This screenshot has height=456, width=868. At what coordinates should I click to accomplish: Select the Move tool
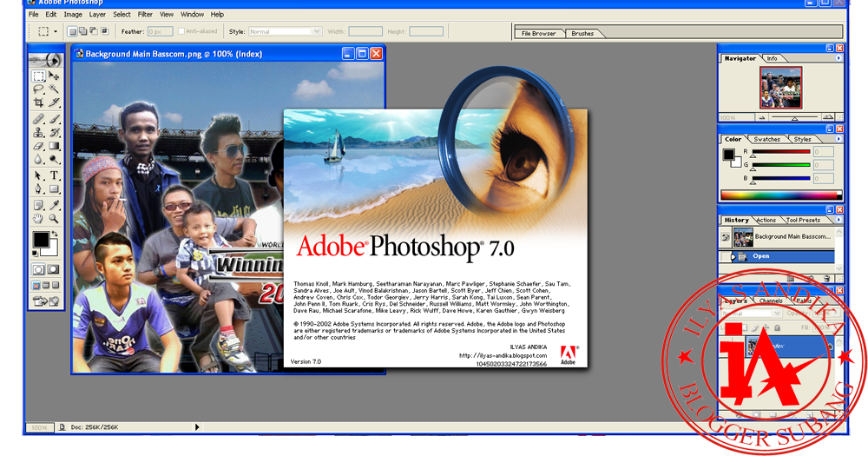coord(54,76)
